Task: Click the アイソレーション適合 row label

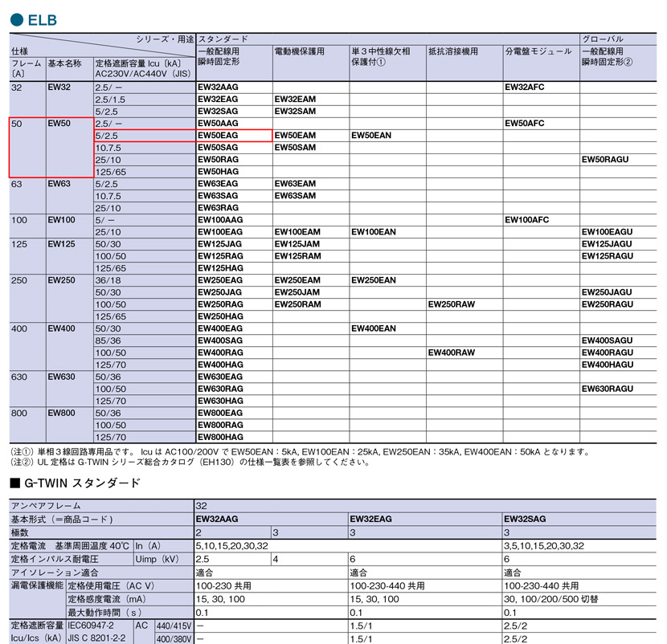Action: pos(55,573)
